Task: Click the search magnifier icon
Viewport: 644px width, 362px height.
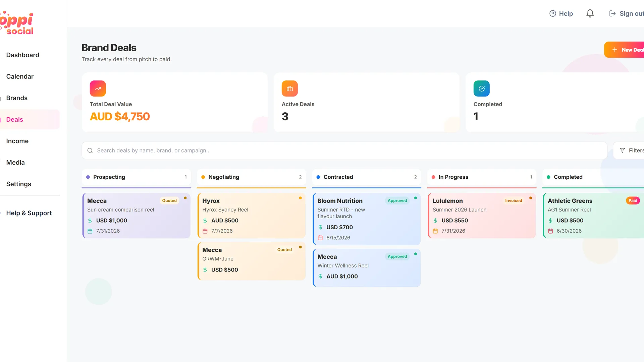Action: coord(90,150)
